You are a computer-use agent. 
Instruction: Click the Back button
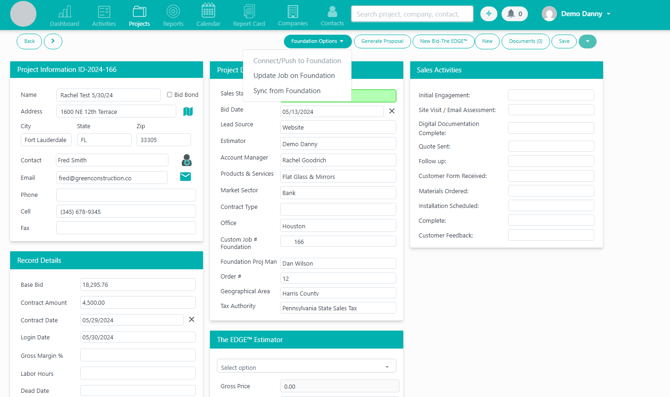point(29,41)
